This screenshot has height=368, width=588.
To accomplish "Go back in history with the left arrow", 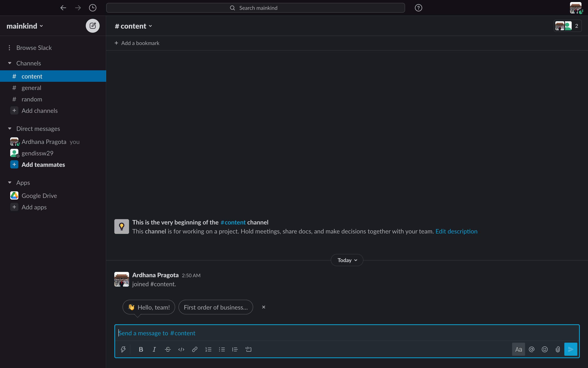I will pyautogui.click(x=63, y=8).
